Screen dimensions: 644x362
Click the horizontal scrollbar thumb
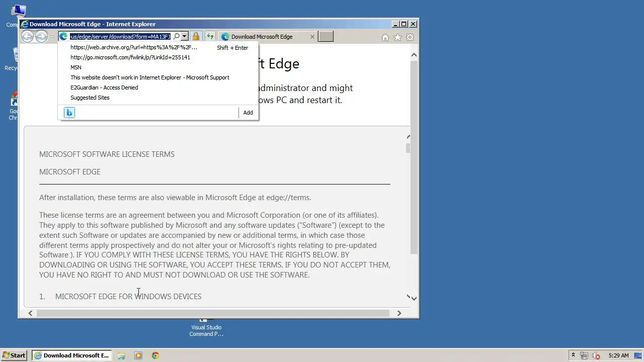213,313
